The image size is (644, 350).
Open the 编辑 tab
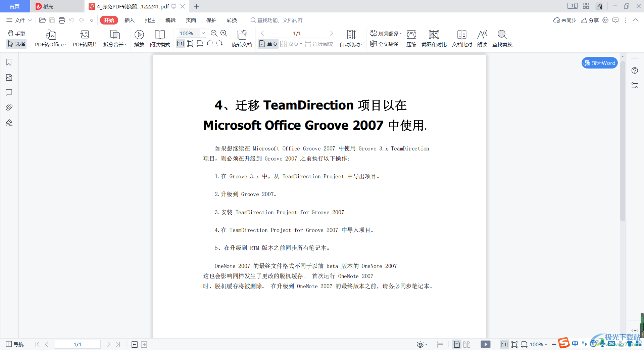click(x=170, y=20)
